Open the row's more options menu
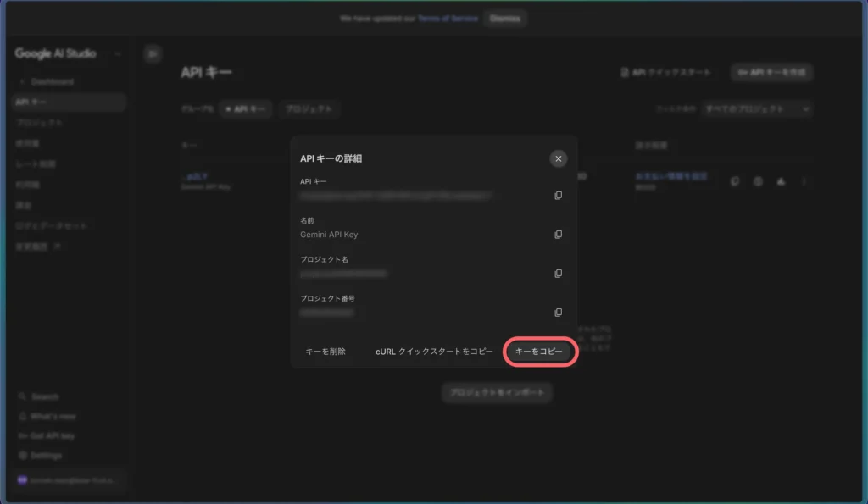 click(804, 181)
